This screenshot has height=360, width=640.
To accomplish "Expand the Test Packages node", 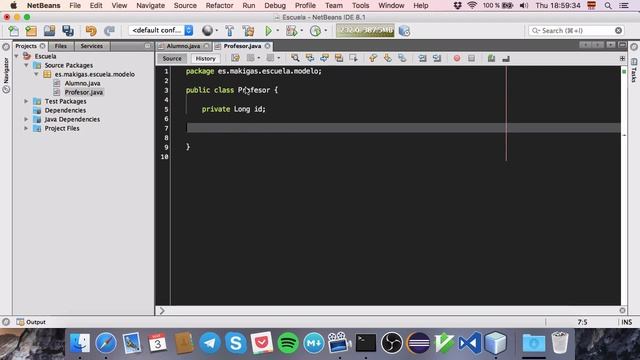I will (x=27, y=101).
